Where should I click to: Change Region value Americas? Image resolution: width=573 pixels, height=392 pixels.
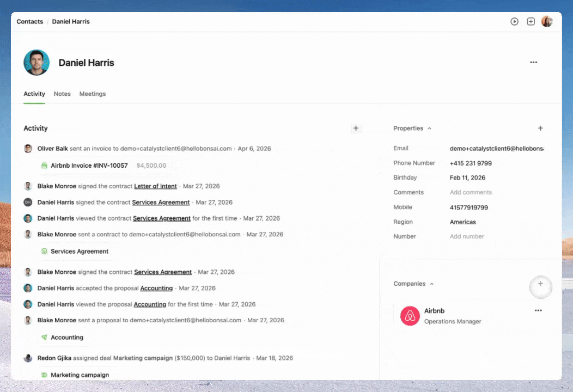point(462,222)
